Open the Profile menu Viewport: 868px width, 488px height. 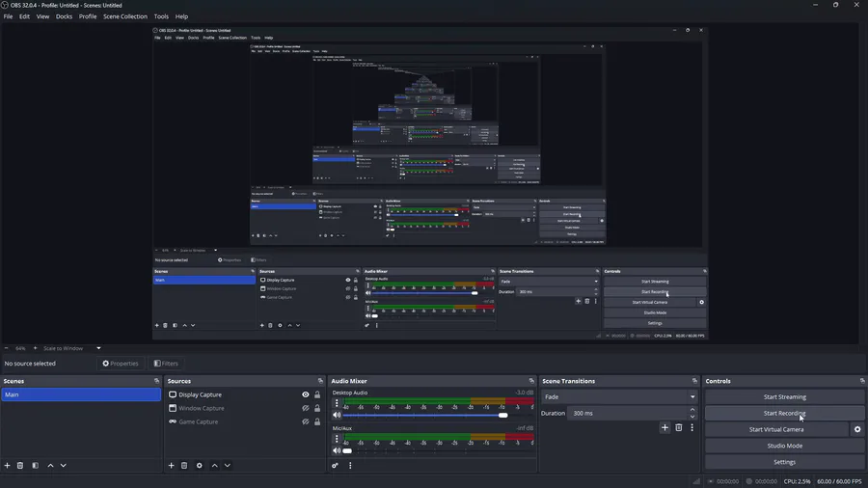click(88, 16)
